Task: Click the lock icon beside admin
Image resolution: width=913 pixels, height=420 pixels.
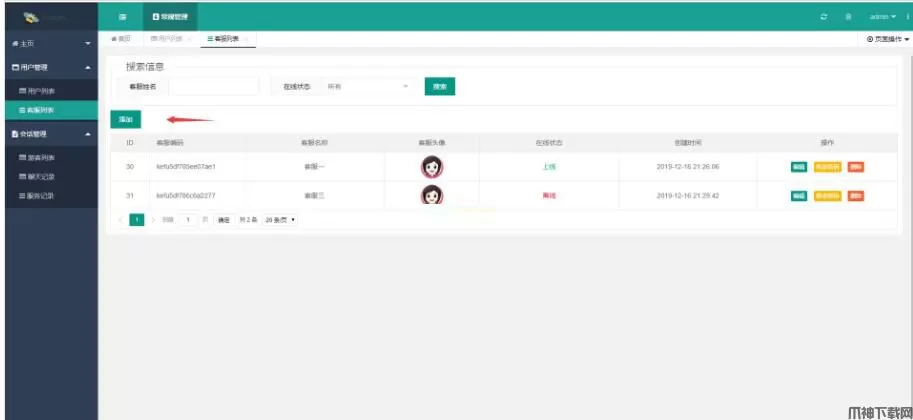Action: 848,17
